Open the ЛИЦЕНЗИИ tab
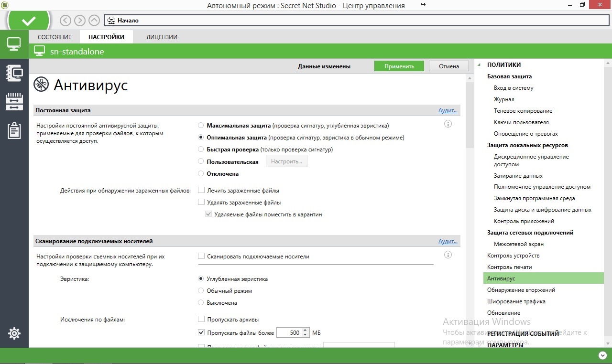612x364 pixels. click(x=162, y=37)
